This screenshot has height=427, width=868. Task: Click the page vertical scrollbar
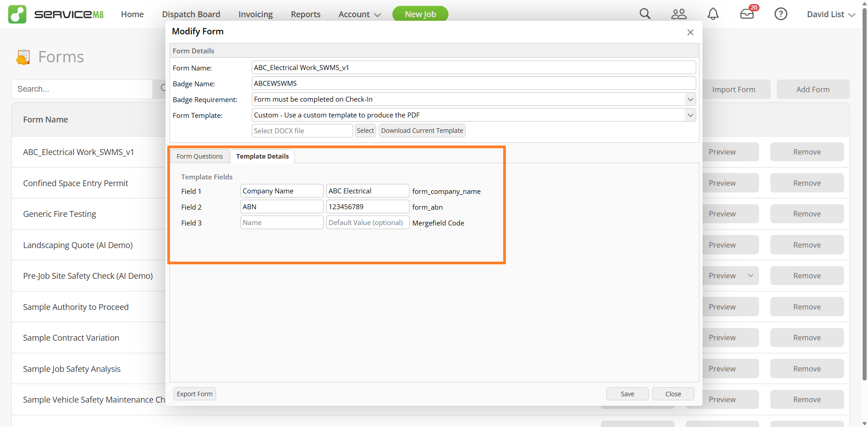864,194
